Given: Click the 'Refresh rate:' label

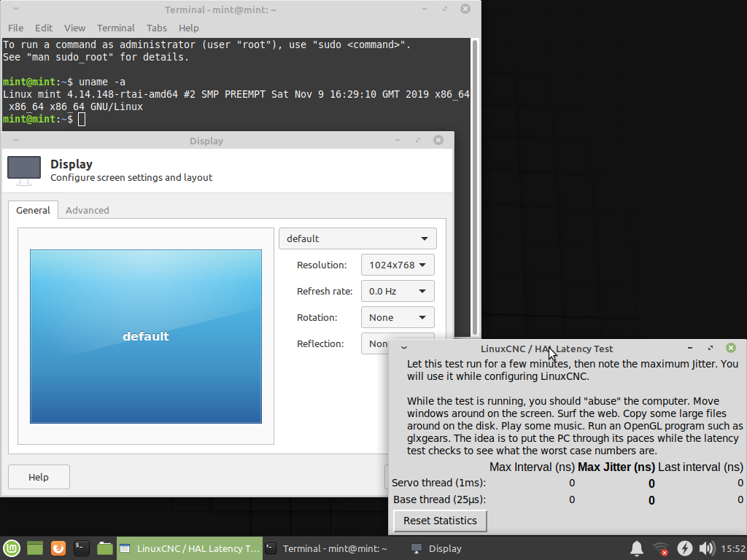Looking at the screenshot, I should [x=325, y=292].
